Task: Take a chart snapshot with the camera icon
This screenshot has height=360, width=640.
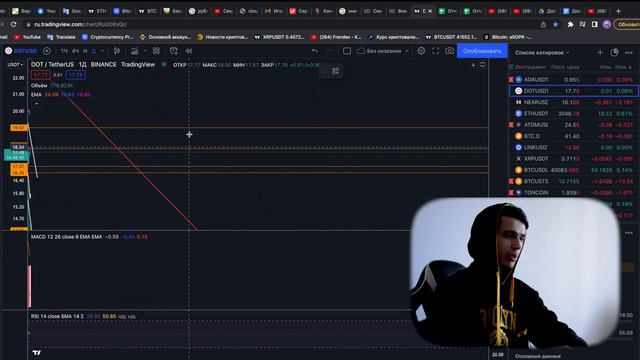Action: click(449, 51)
